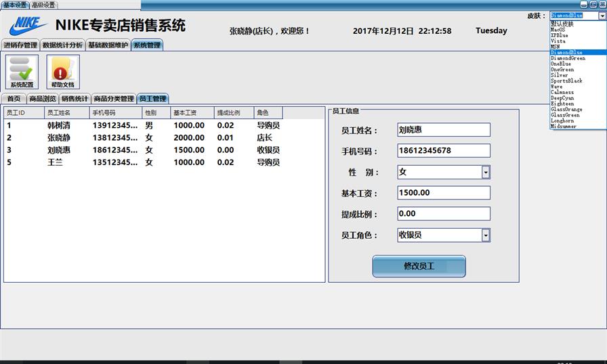The width and height of the screenshot is (607, 364).
Task: Select employee row 韩树清
Action: click(x=59, y=126)
